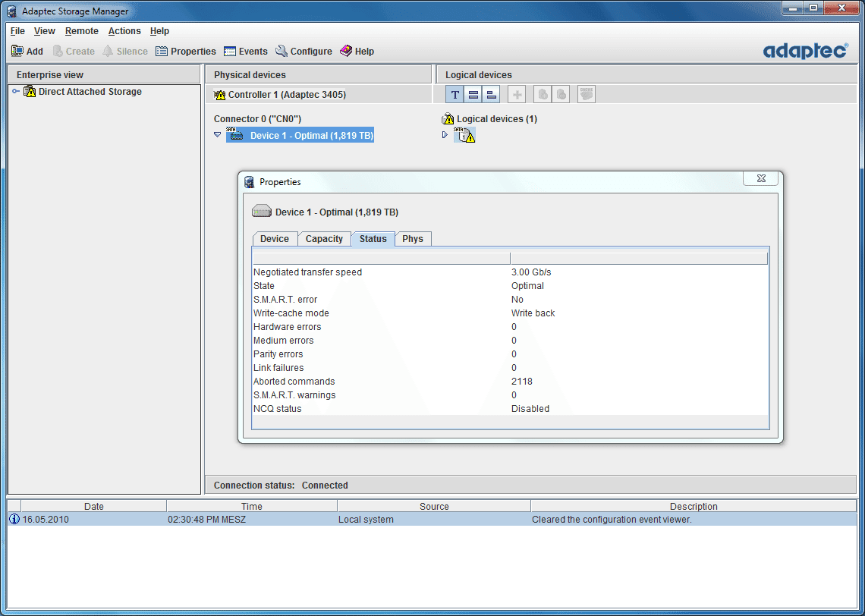Click the Medium errors row label
The image size is (865, 616).
click(283, 341)
